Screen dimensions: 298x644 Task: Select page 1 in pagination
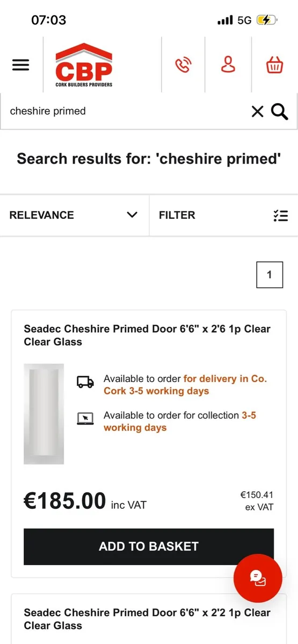pos(270,275)
